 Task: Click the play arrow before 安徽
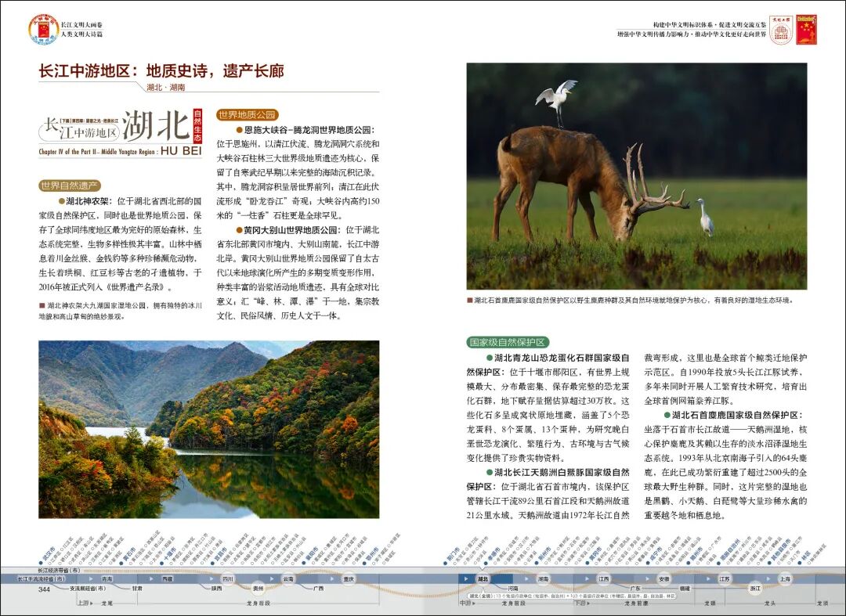tap(648, 578)
